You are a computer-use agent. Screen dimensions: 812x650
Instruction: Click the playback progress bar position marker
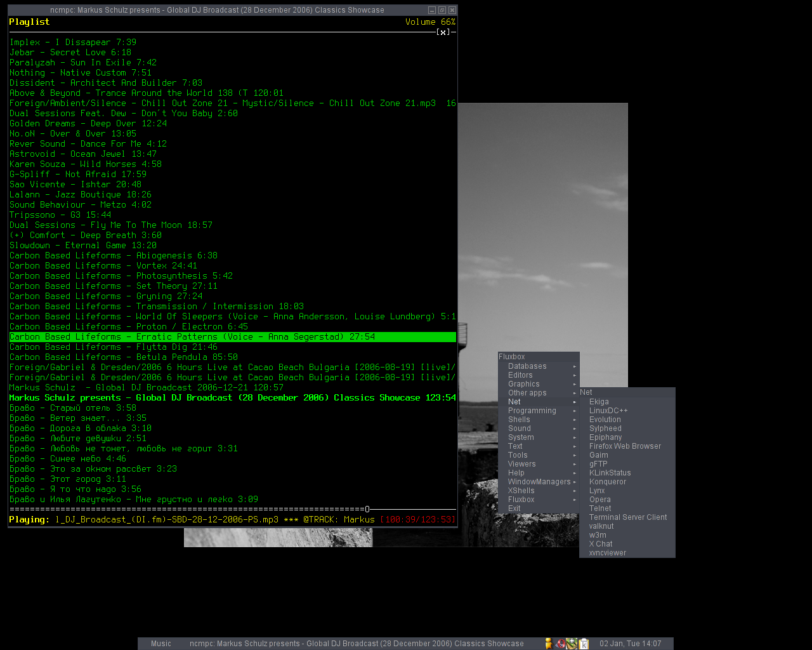(x=367, y=509)
